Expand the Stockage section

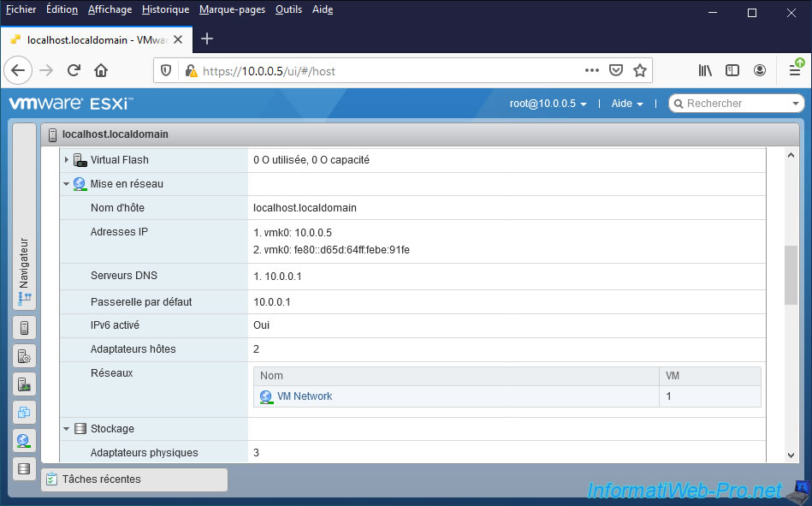click(x=66, y=428)
